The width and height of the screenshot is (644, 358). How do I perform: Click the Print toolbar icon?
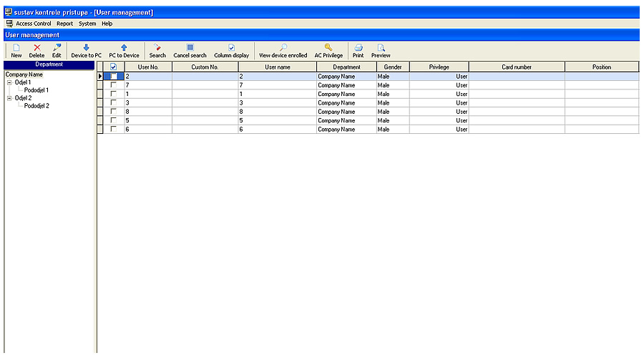click(x=358, y=48)
